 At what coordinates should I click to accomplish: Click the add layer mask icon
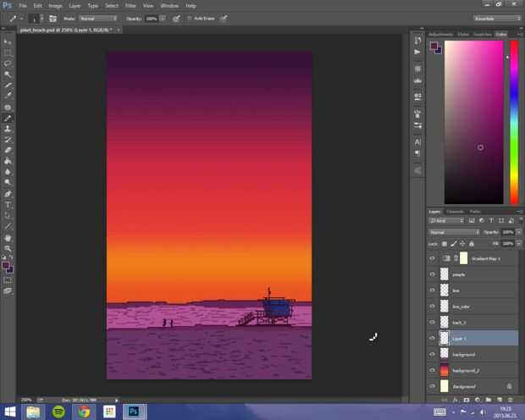(x=467, y=400)
